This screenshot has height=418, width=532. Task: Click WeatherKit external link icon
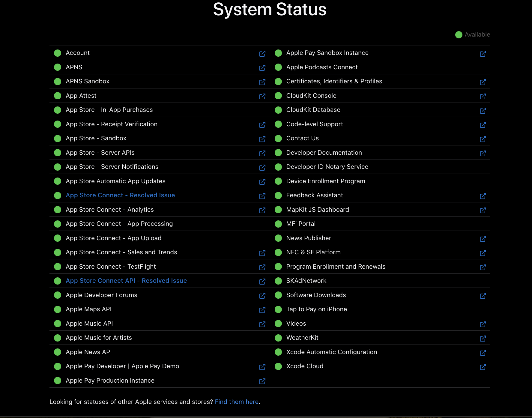click(483, 338)
